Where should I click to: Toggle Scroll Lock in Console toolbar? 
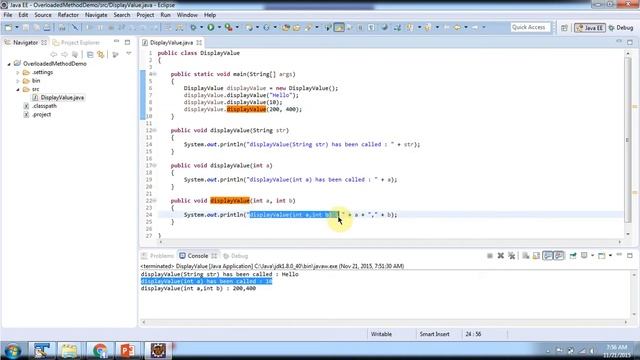tap(536, 256)
